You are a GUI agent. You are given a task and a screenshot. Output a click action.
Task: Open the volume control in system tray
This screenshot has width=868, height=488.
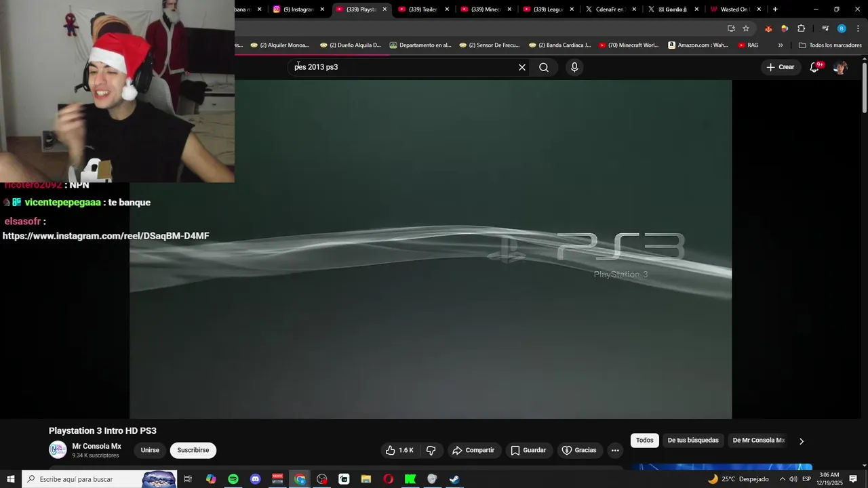pos(793,479)
